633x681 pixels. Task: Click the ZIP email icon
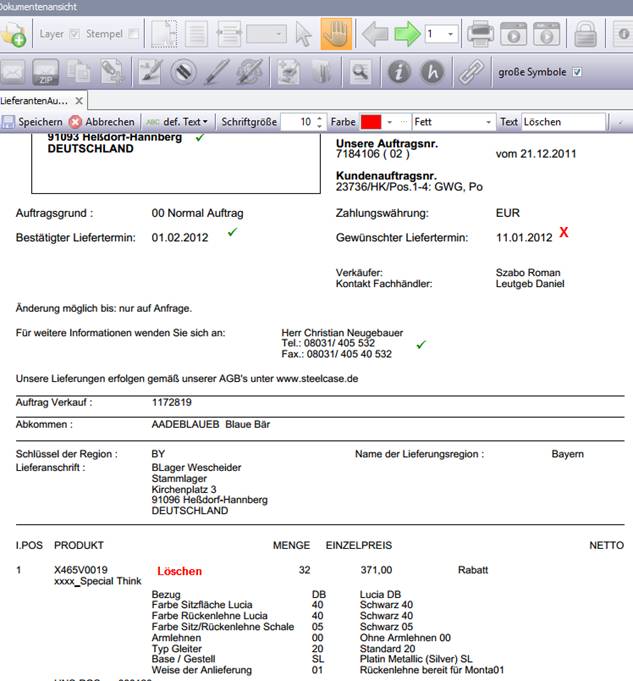45,72
